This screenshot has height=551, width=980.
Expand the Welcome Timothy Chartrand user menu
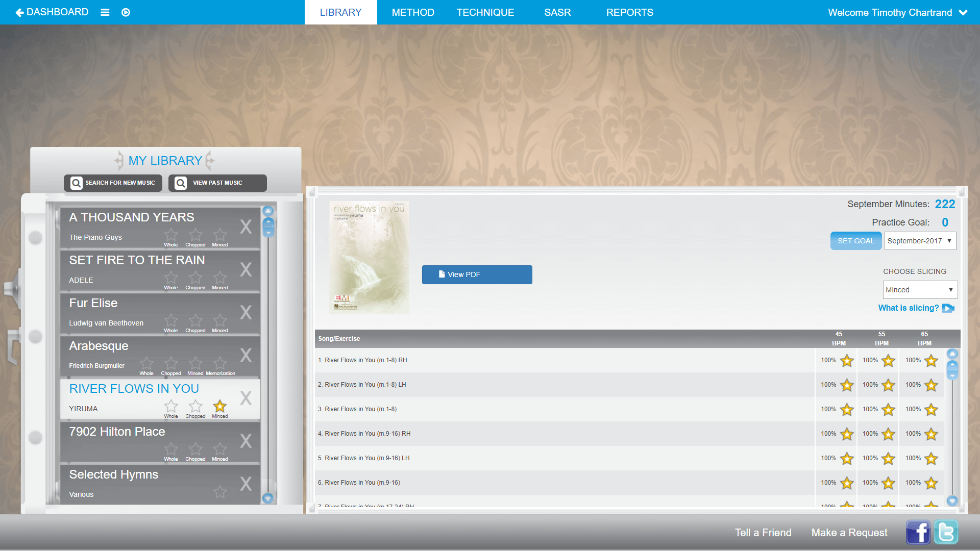[x=897, y=12]
